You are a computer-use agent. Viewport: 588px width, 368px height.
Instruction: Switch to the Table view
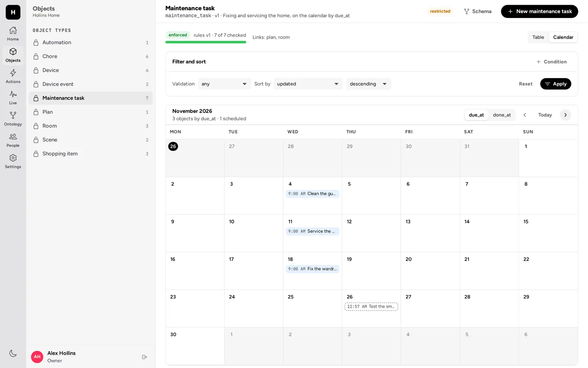(x=538, y=37)
